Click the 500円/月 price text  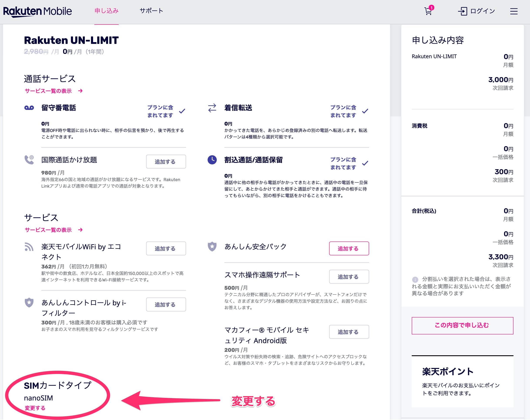click(x=236, y=288)
